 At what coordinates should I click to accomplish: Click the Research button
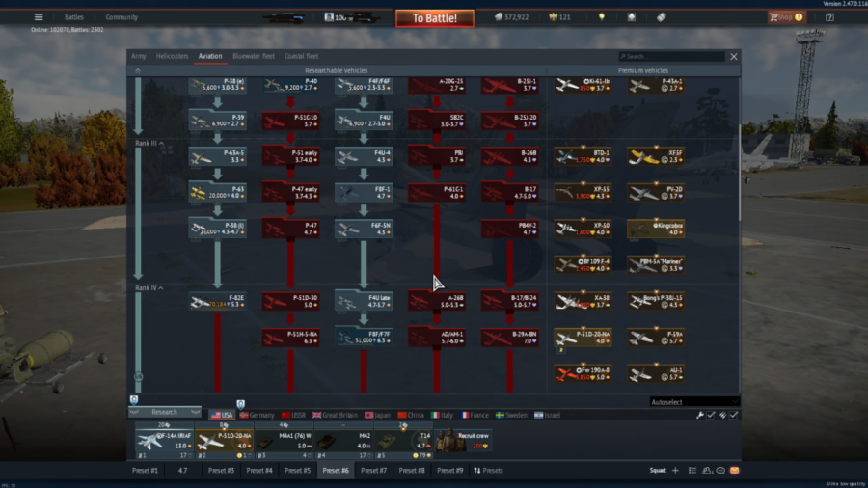coord(165,412)
